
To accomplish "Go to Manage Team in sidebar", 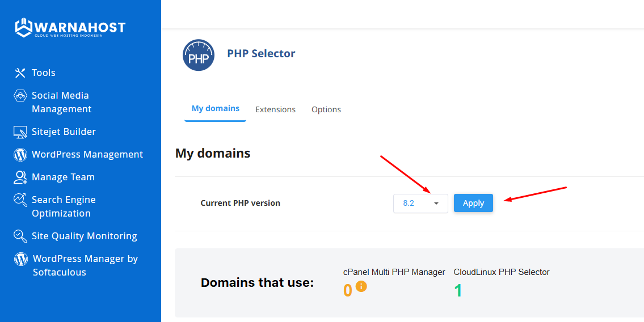I will [63, 177].
